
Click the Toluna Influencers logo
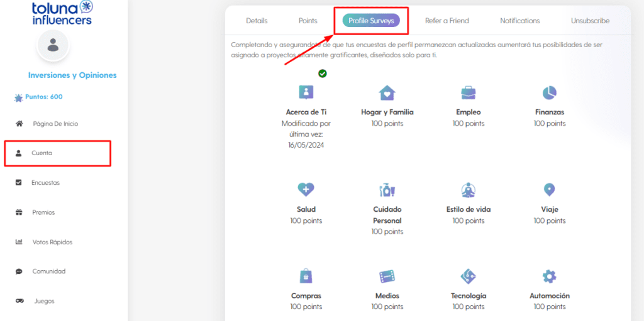62,13
